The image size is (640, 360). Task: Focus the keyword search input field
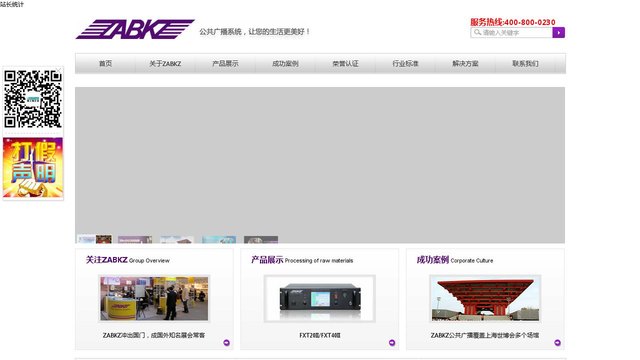[x=511, y=33]
